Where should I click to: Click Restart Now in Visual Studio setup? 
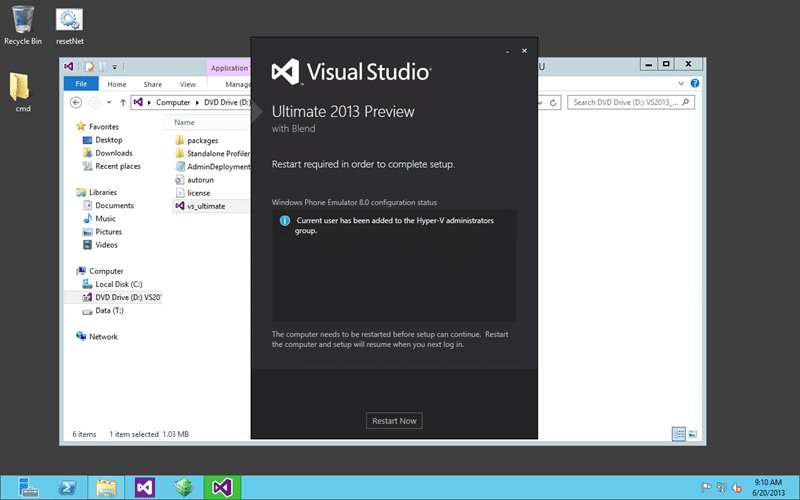click(x=394, y=420)
